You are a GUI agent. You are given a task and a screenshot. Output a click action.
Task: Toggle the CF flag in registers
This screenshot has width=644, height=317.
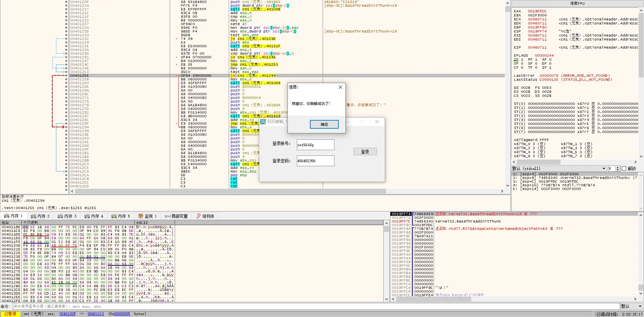point(519,68)
